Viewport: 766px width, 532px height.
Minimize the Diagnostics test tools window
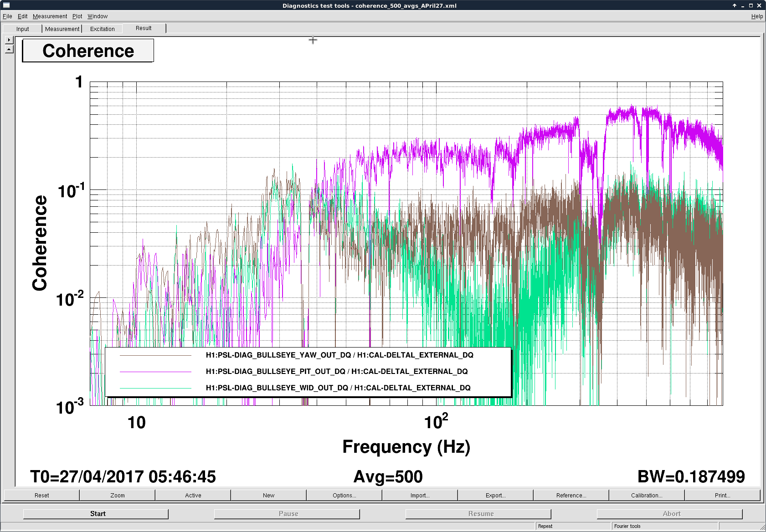(743, 5)
